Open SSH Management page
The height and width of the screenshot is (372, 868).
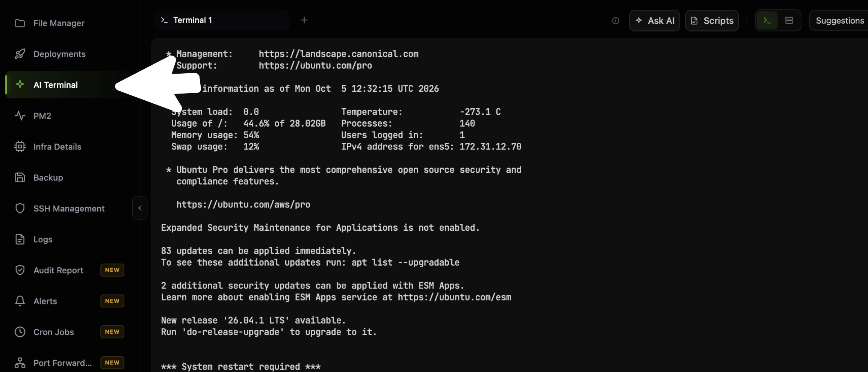[x=69, y=208]
